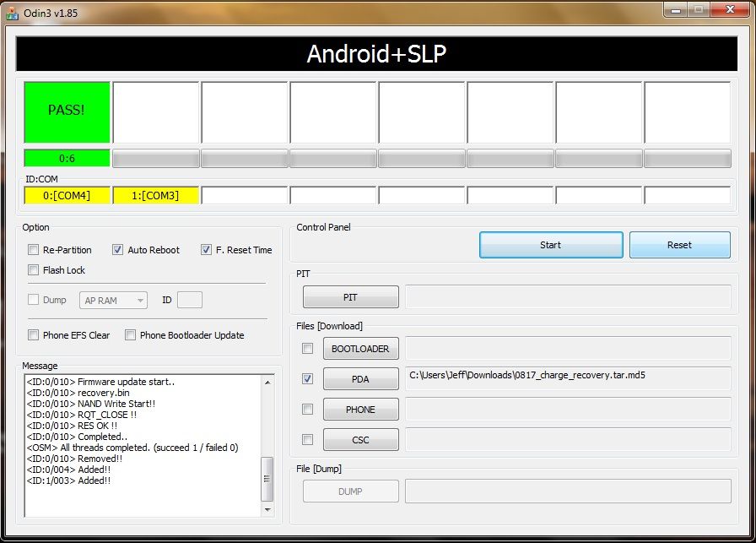Open the AP RAM dropdown

coord(113,301)
